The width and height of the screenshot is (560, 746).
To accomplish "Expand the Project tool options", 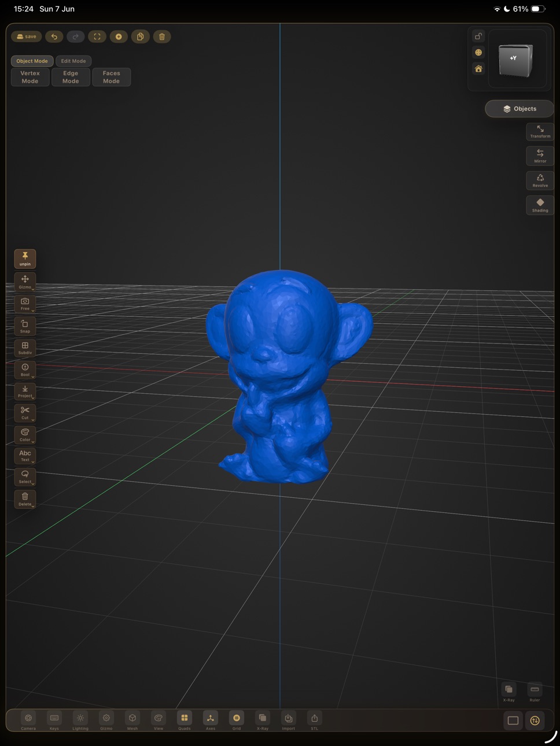I will 25,392.
